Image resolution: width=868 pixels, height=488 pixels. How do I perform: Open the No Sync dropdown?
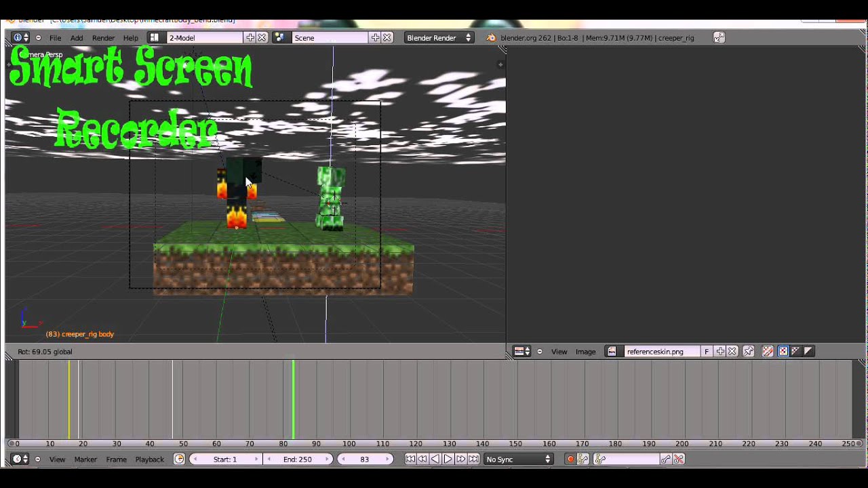[x=519, y=459]
